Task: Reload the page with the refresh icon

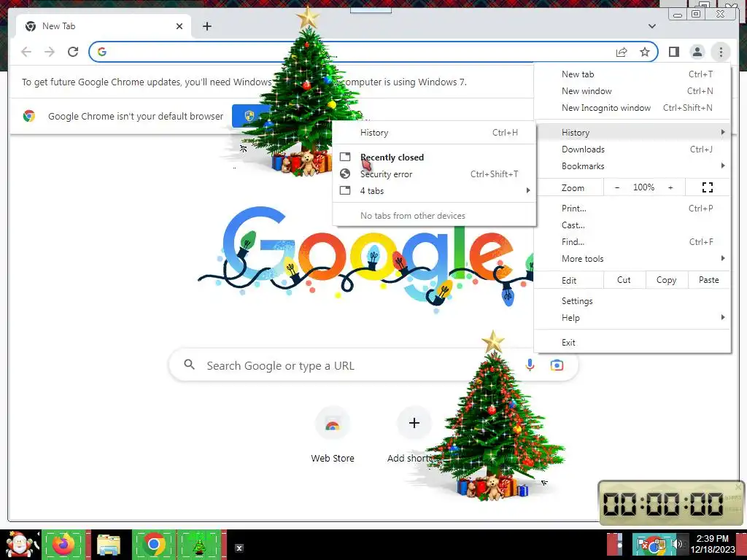Action: (73, 52)
